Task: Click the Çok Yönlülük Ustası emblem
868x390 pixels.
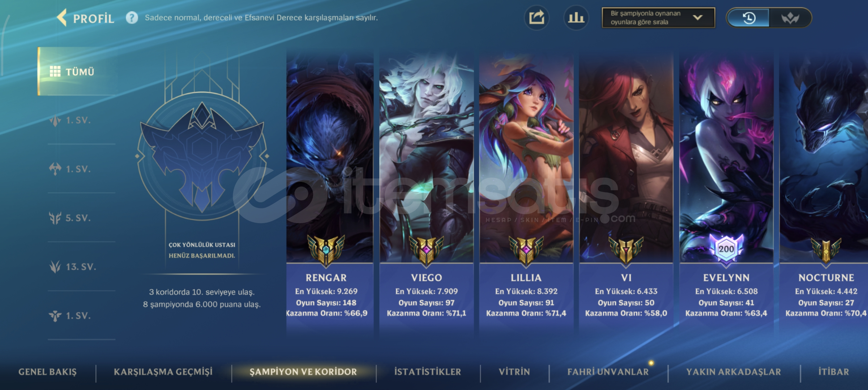Action: click(202, 156)
